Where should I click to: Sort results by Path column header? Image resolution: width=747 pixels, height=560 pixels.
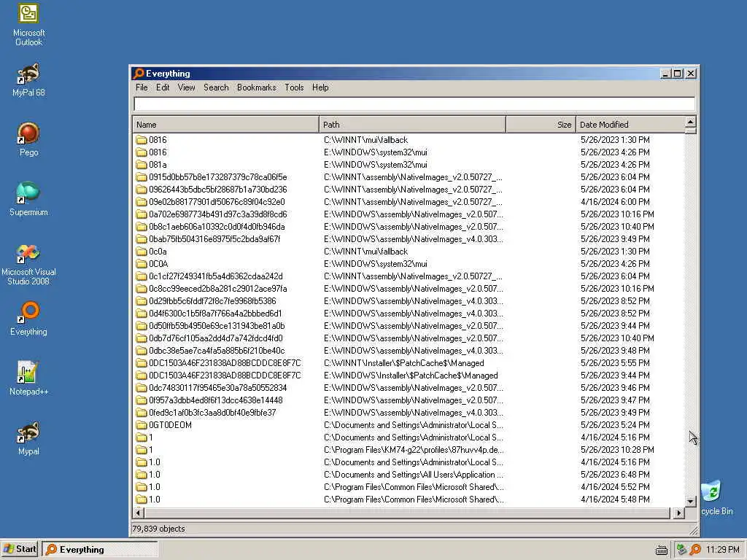413,125
